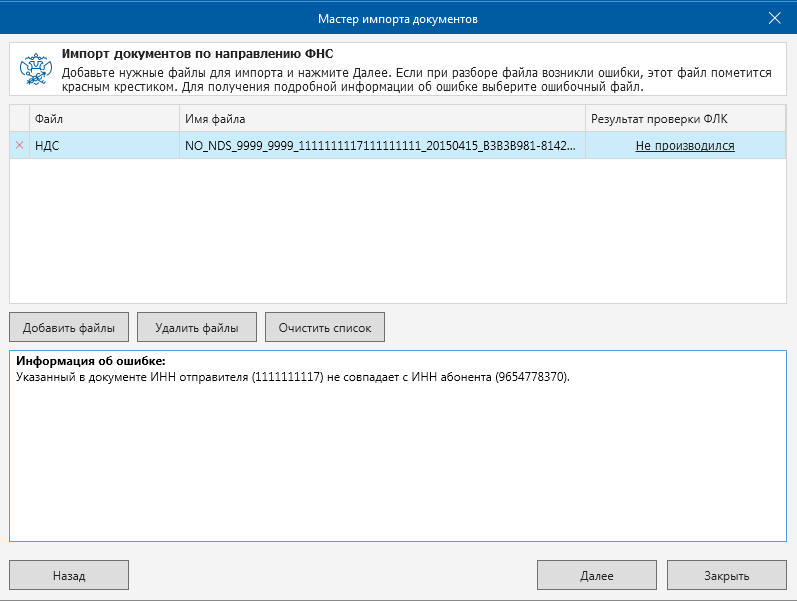The width and height of the screenshot is (797, 601).
Task: Click the ИНН mismatch error message text
Action: (293, 377)
